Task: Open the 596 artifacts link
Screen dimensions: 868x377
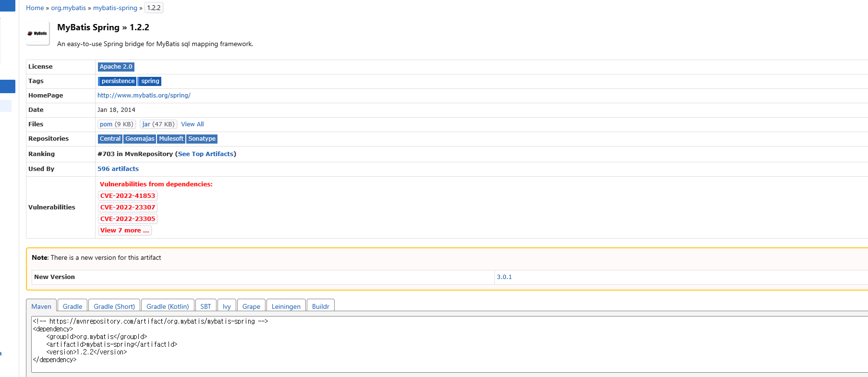Action: (118, 169)
